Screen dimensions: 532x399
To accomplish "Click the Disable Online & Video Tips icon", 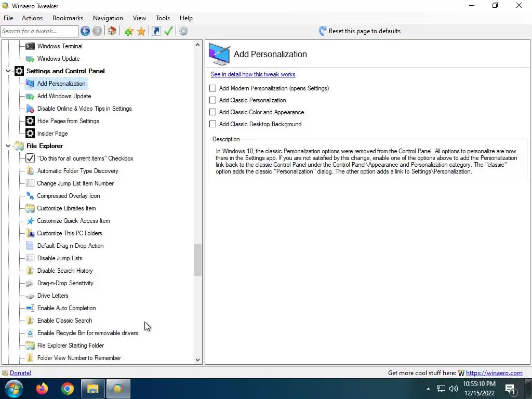I will click(x=30, y=109).
